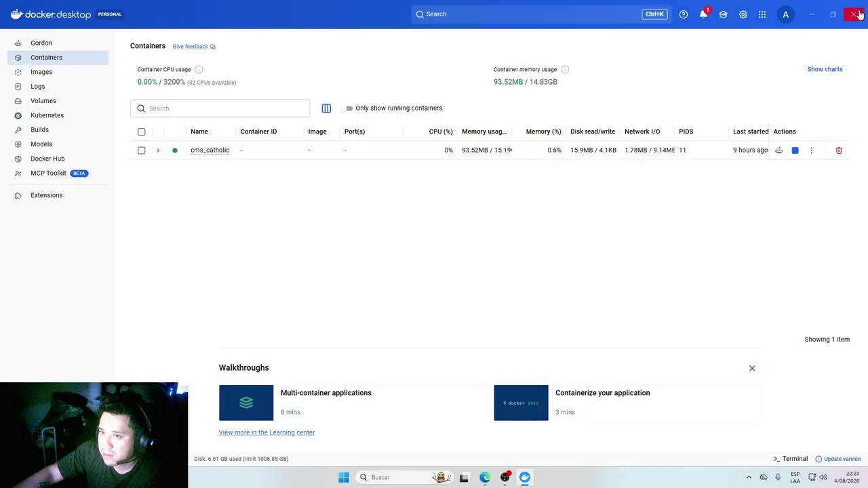Open the column manager icon
The image size is (868, 488).
pyautogui.click(x=326, y=108)
